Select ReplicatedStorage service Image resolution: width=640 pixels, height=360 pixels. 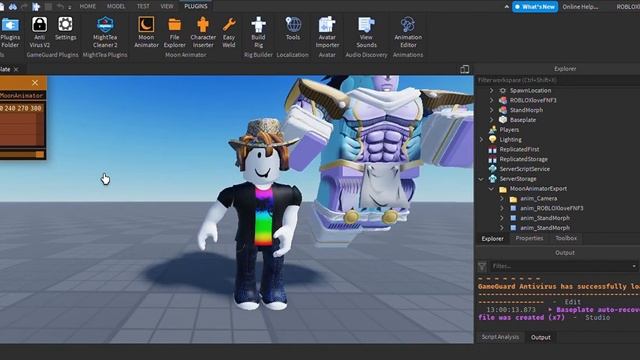(523, 159)
